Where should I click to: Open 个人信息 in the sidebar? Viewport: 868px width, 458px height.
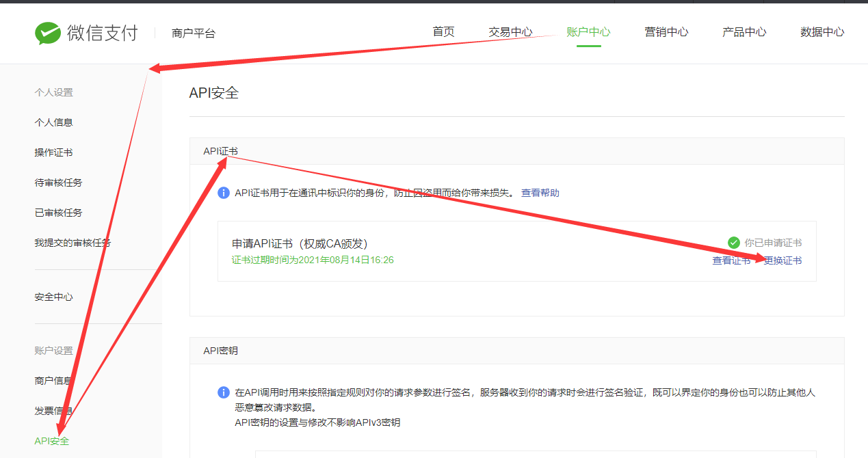[53, 122]
